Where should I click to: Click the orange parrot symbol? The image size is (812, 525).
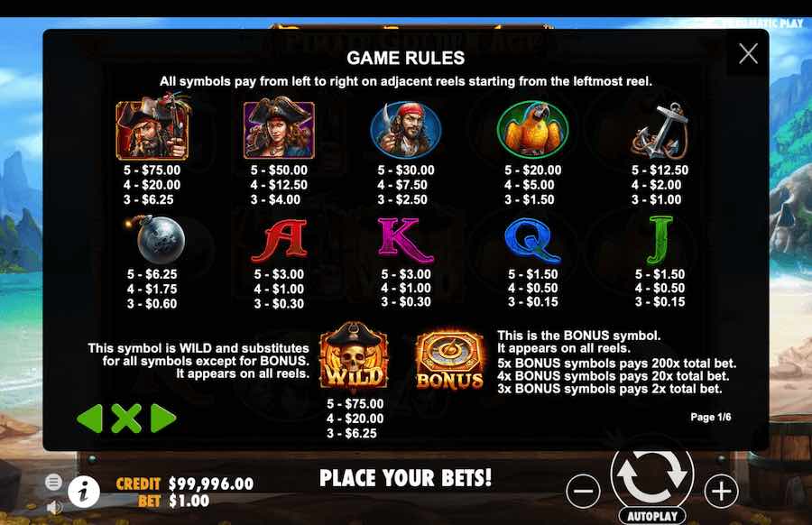click(x=533, y=129)
